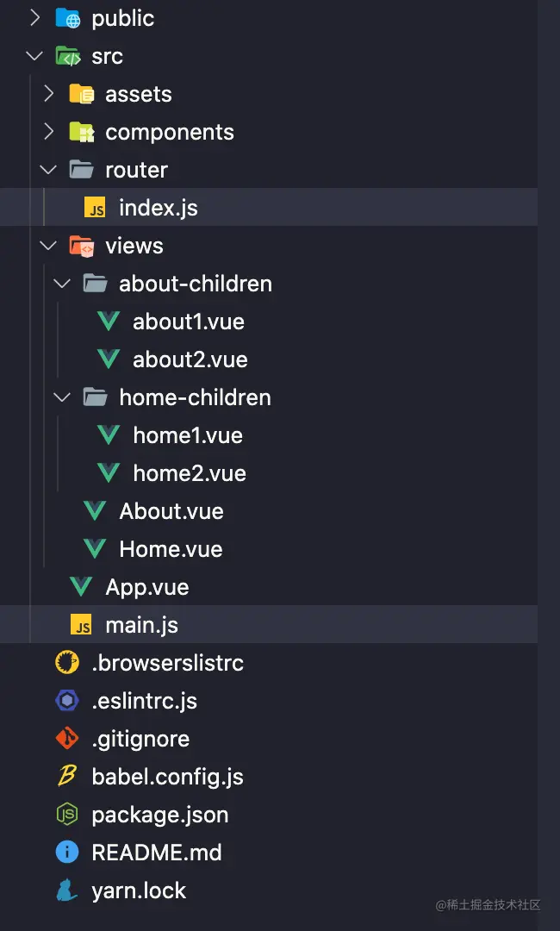Click the Vue icon beside App.vue
The width and height of the screenshot is (560, 931).
81,587
